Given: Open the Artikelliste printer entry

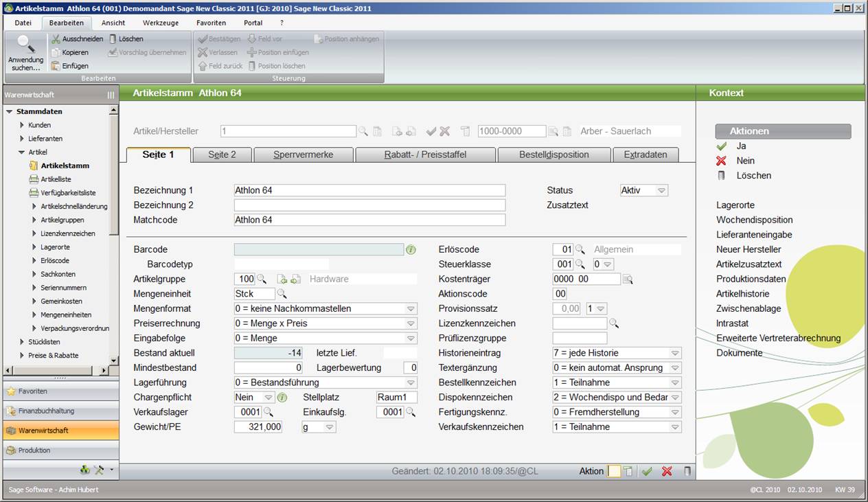Looking at the screenshot, I should click(x=49, y=179).
